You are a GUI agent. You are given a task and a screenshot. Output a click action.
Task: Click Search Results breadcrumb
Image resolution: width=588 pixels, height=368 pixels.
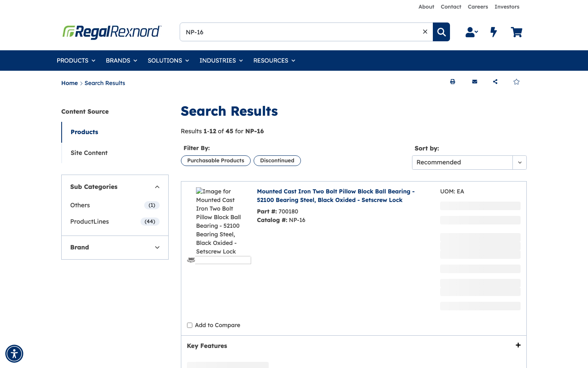(x=105, y=83)
